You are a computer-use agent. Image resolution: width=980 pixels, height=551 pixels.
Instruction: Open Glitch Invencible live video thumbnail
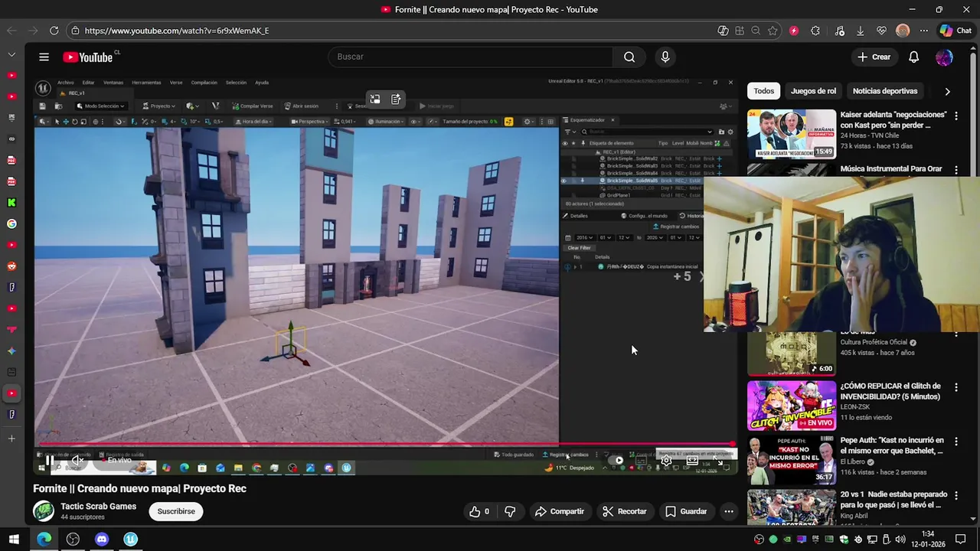(792, 406)
